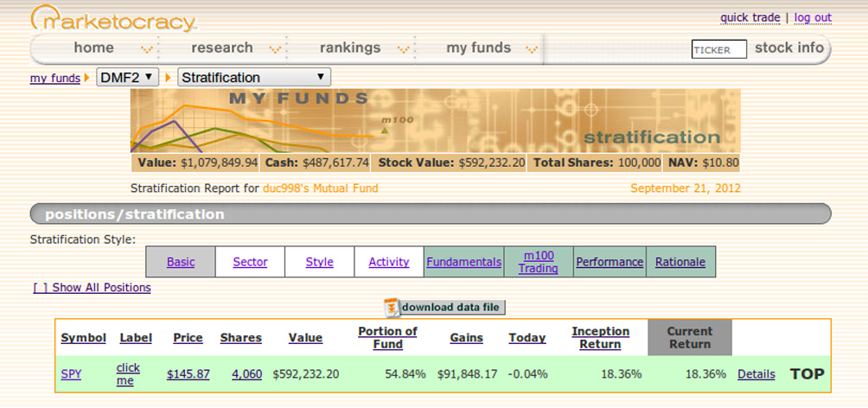Open the SPY symbol link
Viewport: 868px width, 408px height.
tap(71, 374)
